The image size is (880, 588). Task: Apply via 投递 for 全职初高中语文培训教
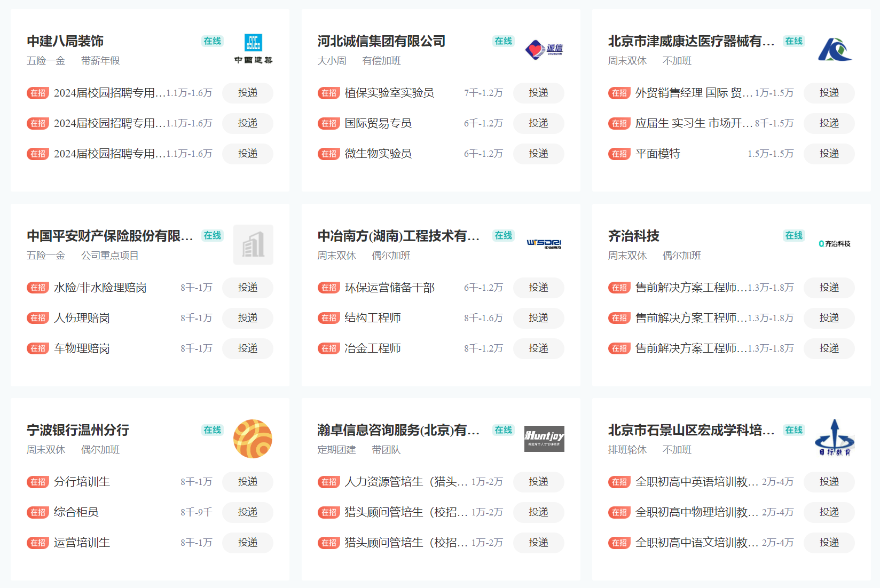coord(829,543)
